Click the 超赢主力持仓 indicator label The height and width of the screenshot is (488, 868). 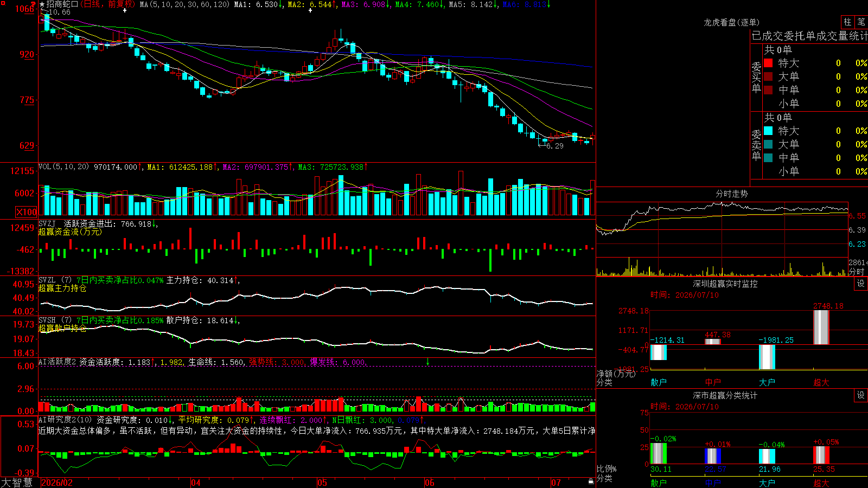click(x=62, y=288)
